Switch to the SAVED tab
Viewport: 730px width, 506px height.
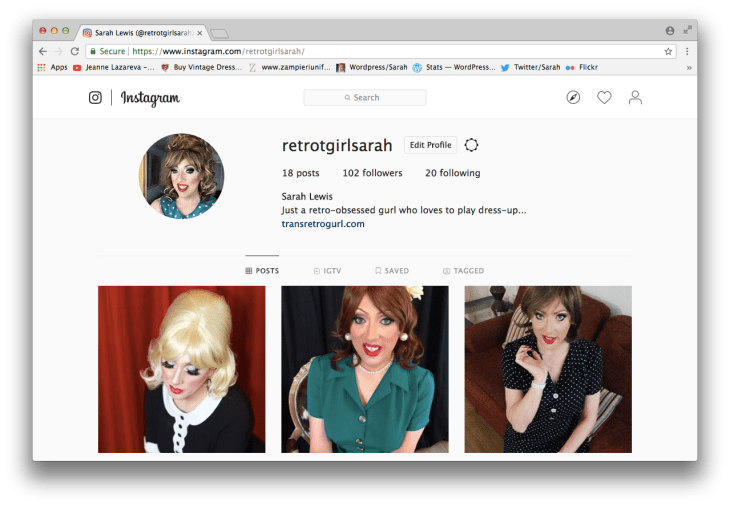tap(391, 271)
